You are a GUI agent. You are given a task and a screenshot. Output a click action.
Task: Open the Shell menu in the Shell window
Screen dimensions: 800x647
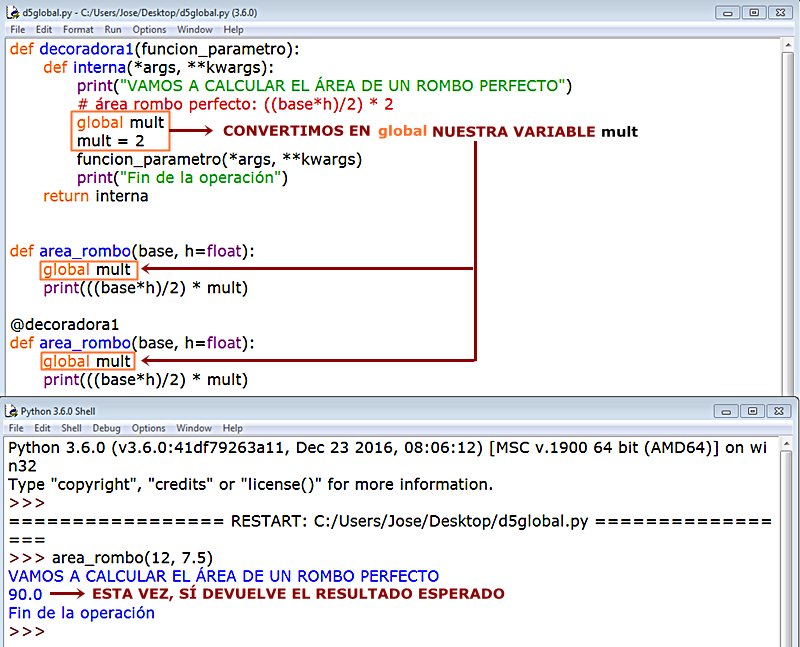72,428
